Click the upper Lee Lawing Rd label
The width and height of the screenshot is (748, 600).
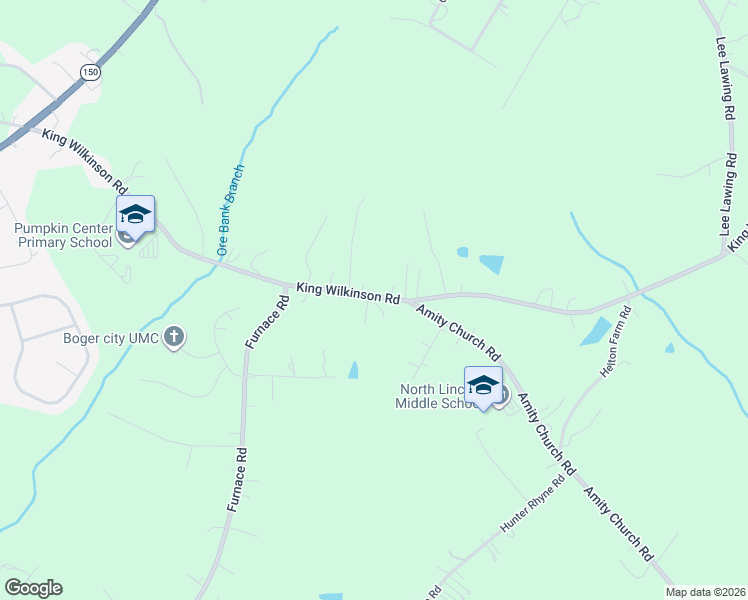[x=726, y=78]
